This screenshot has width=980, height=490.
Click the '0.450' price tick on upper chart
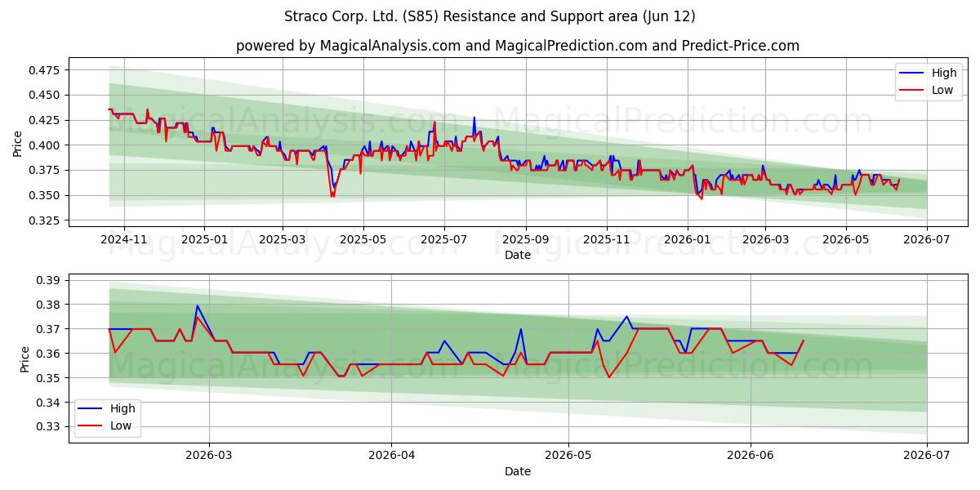pyautogui.click(x=46, y=96)
